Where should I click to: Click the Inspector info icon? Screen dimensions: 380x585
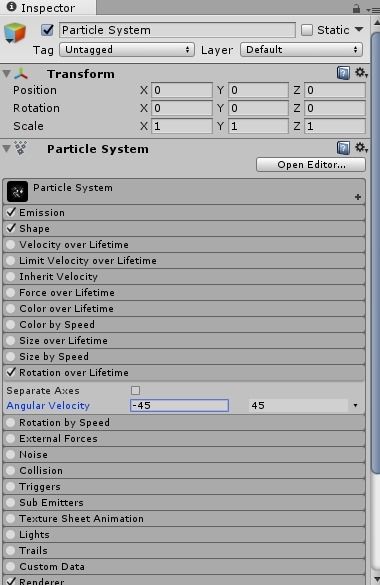tap(11, 7)
